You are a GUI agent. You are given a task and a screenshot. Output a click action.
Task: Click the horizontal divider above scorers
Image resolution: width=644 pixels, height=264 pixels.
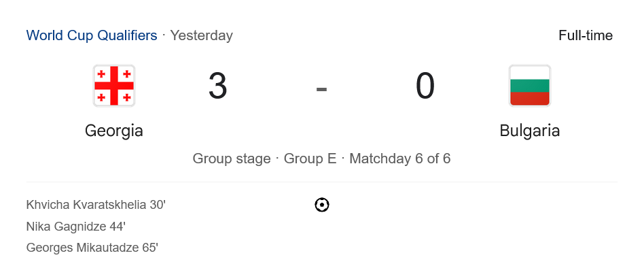tap(322, 182)
